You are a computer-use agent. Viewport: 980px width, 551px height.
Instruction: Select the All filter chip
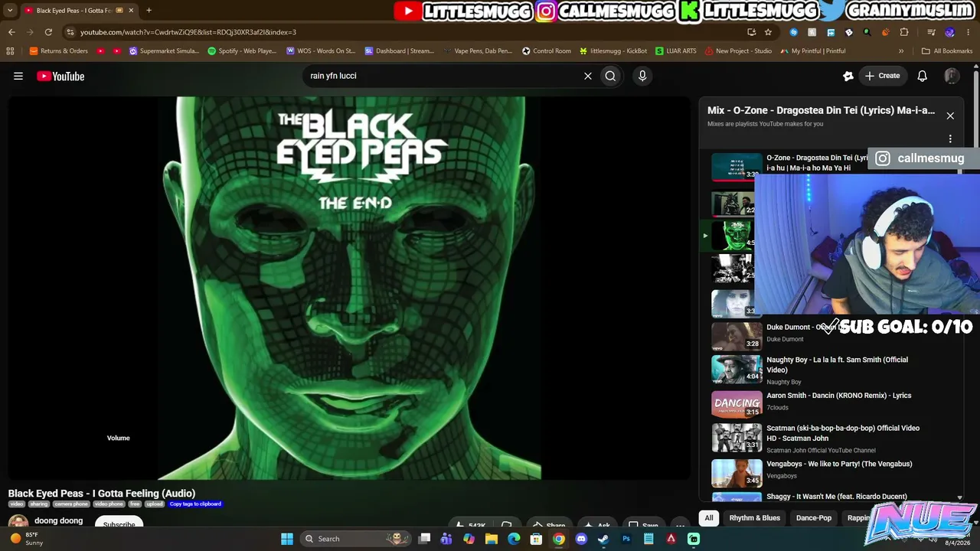pyautogui.click(x=709, y=518)
